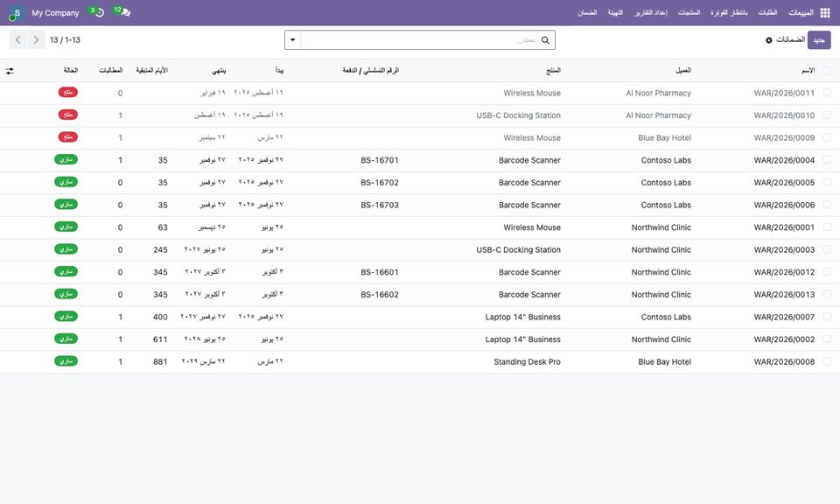Click the pager counter 13 / 1-13
Image resolution: width=840 pixels, height=504 pixels.
coord(65,40)
